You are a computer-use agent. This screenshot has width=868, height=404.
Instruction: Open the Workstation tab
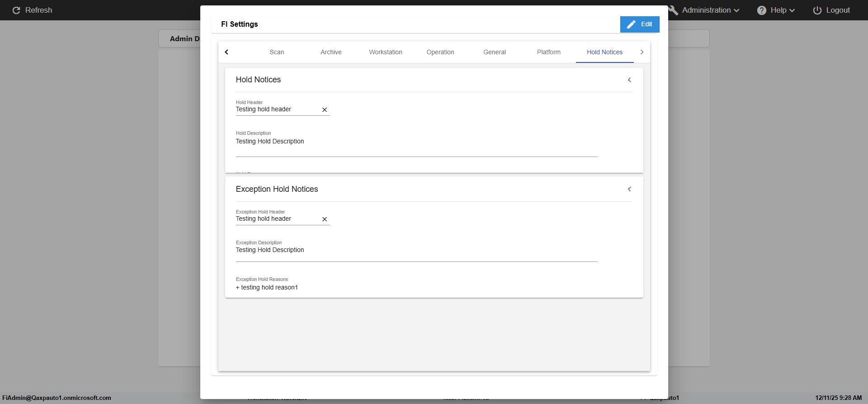[385, 52]
